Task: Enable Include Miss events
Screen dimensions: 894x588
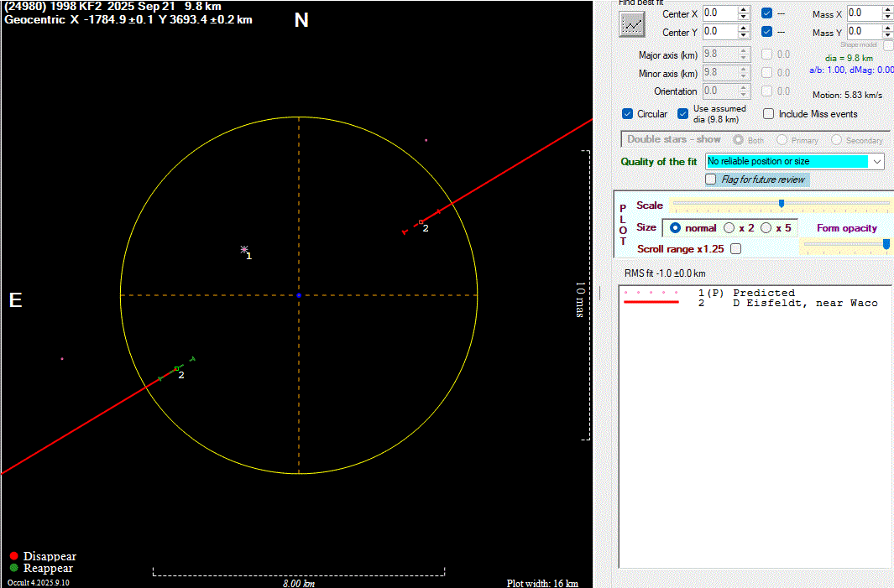Action: (x=769, y=114)
